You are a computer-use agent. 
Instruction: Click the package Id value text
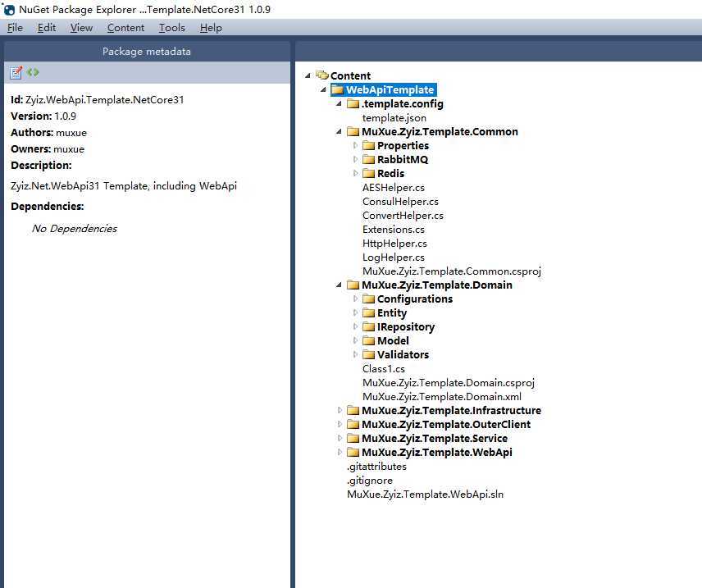105,99
